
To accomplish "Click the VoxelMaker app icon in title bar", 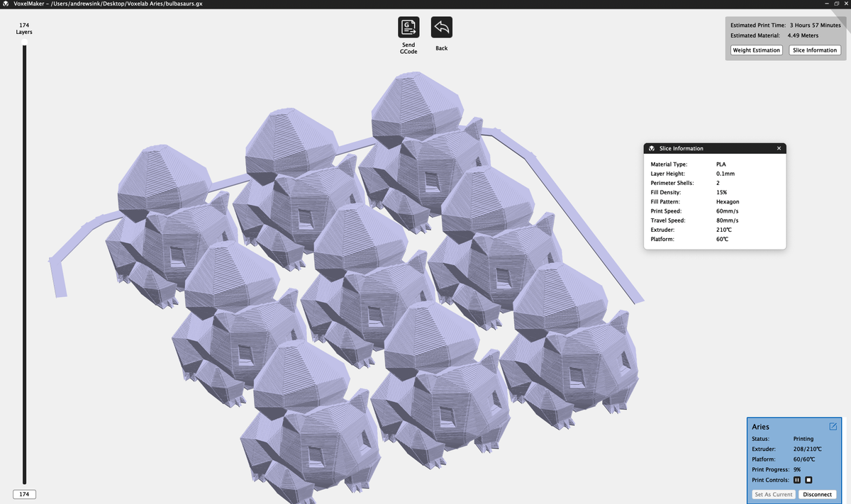I will 6,4.
